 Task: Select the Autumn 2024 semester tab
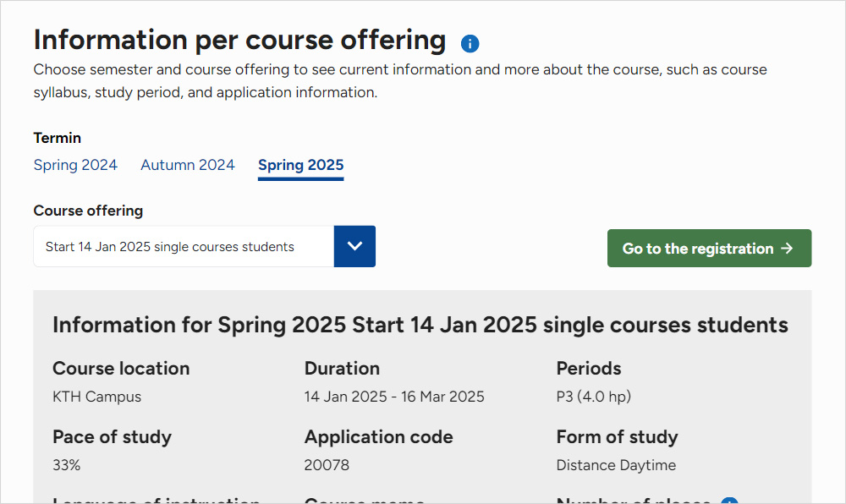pos(188,165)
